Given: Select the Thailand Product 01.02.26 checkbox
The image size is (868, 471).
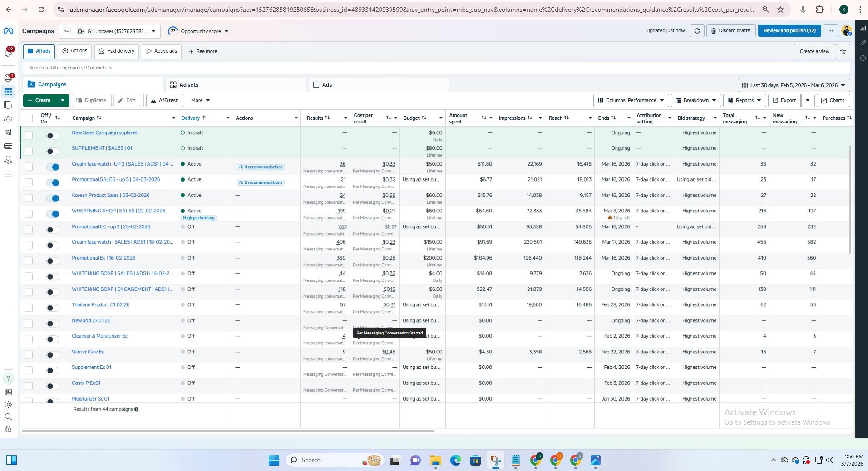Looking at the screenshot, I should [29, 308].
